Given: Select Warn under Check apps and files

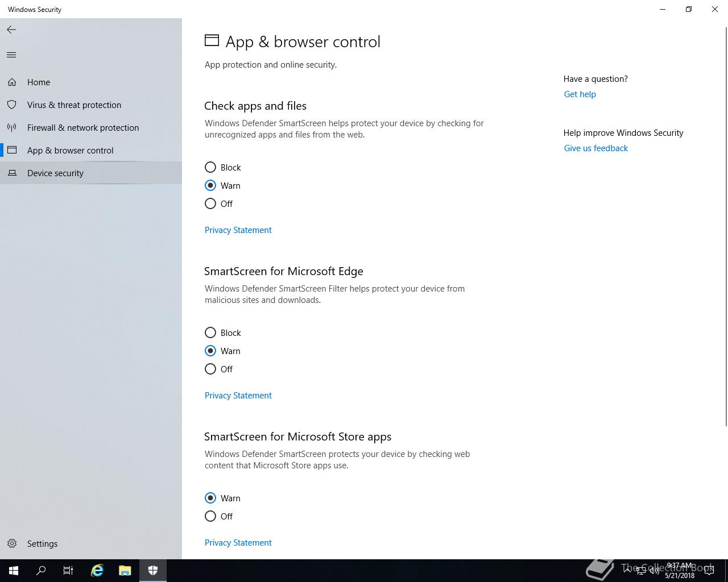Looking at the screenshot, I should [x=222, y=185].
